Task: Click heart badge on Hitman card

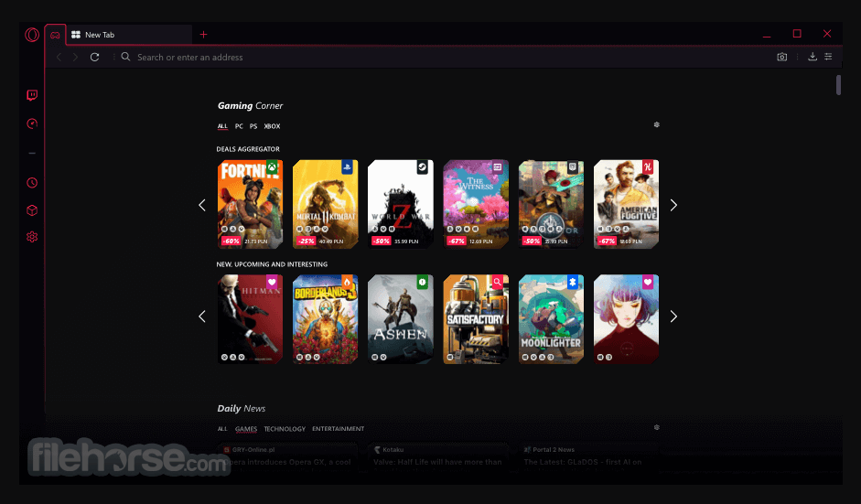Action: 272,283
